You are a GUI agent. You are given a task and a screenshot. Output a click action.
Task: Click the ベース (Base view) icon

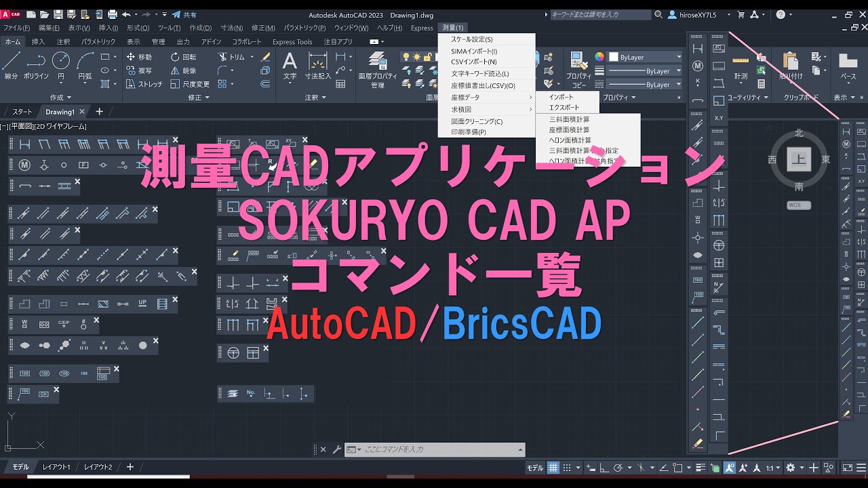click(848, 66)
